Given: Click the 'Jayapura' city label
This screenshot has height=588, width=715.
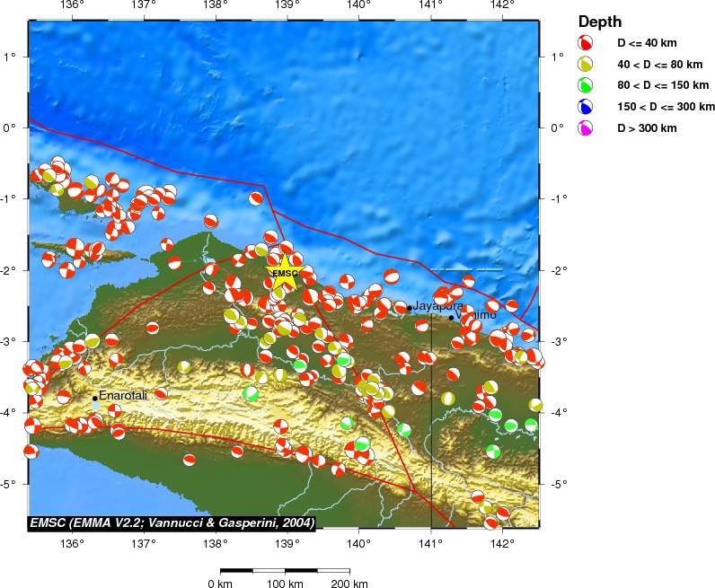Looking at the screenshot, I should [437, 305].
